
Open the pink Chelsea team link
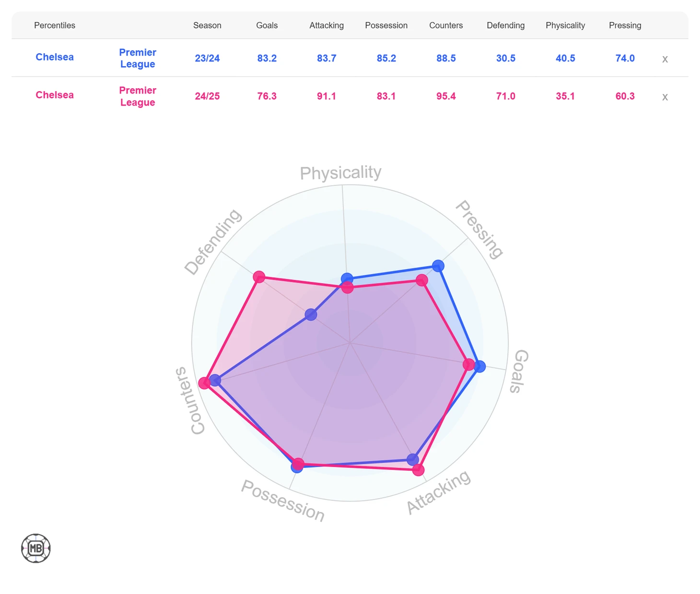click(55, 95)
